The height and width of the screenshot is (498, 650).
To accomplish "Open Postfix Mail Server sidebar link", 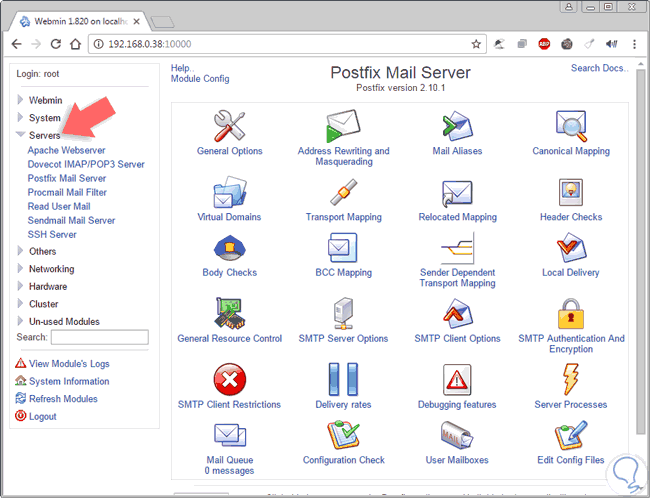I will coord(67,178).
